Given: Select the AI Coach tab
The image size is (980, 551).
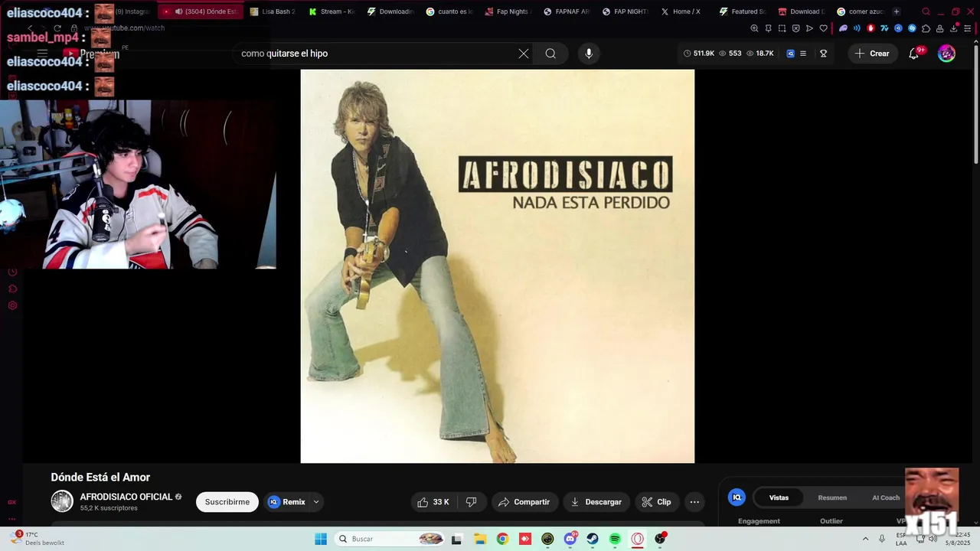Looking at the screenshot, I should (886, 497).
